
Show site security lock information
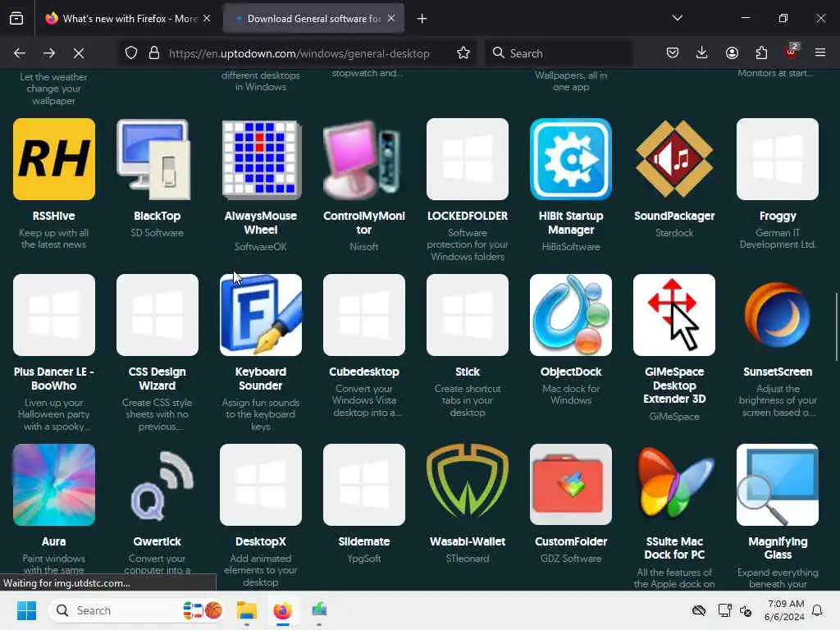[154, 53]
